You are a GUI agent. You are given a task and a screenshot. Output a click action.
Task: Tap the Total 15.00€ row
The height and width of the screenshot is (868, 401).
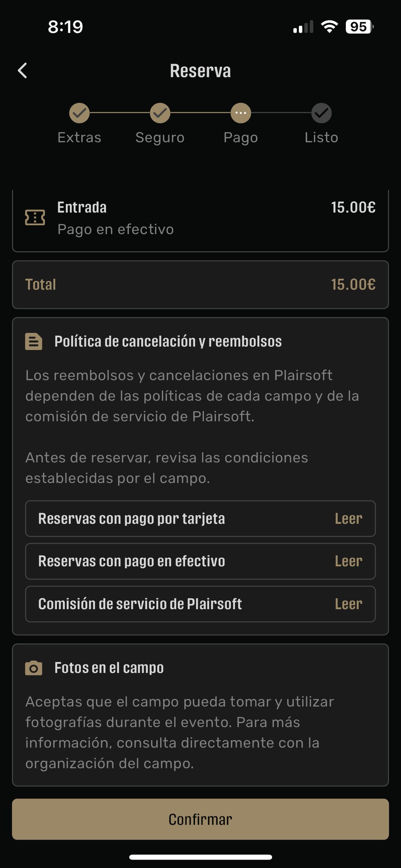tap(200, 284)
